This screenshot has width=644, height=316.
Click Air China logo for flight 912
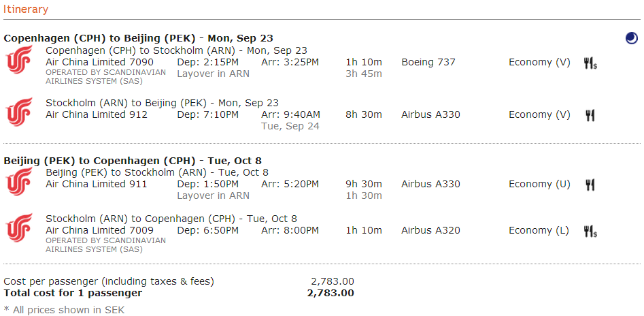click(x=19, y=112)
